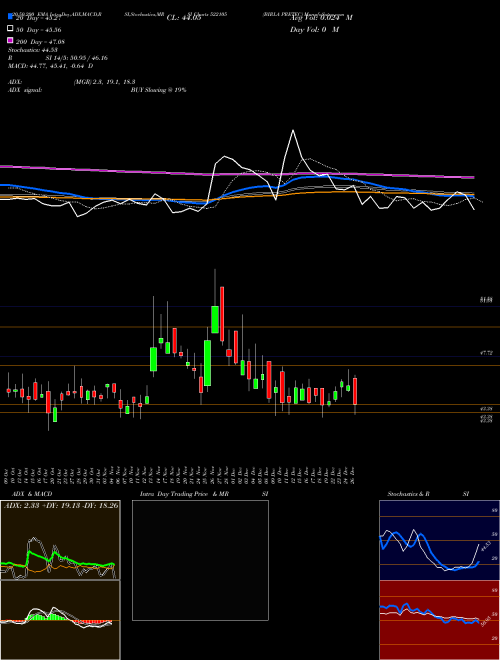This screenshot has height=660, width=500.
Task: Click the 'Avg Vol: 0.024 M' label
Action: coord(321,18)
